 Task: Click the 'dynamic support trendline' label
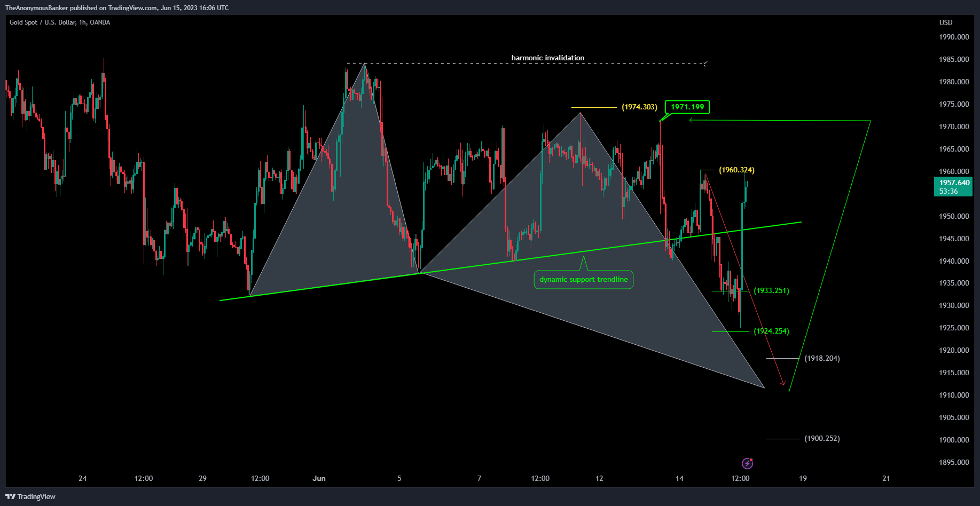[x=584, y=280]
